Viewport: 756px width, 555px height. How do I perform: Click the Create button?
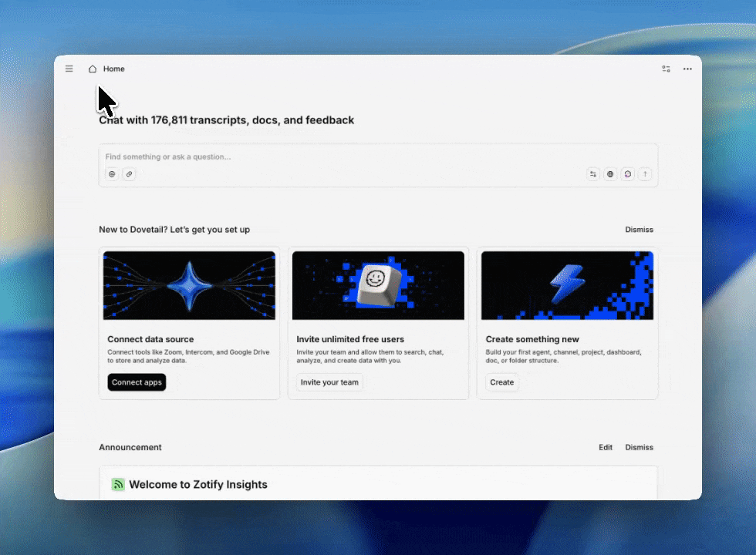click(x=502, y=382)
